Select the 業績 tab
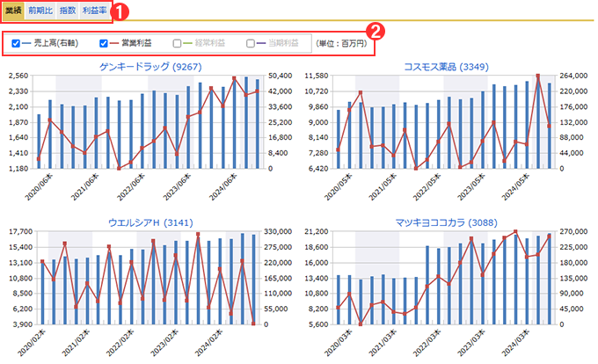Image resolution: width=598 pixels, height=364 pixels. click(x=14, y=11)
